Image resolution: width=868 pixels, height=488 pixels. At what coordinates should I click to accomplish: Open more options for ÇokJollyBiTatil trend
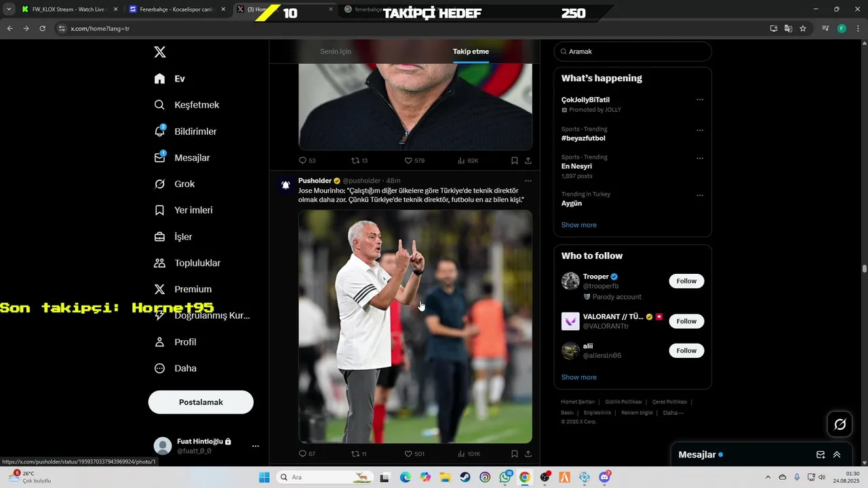[700, 100]
